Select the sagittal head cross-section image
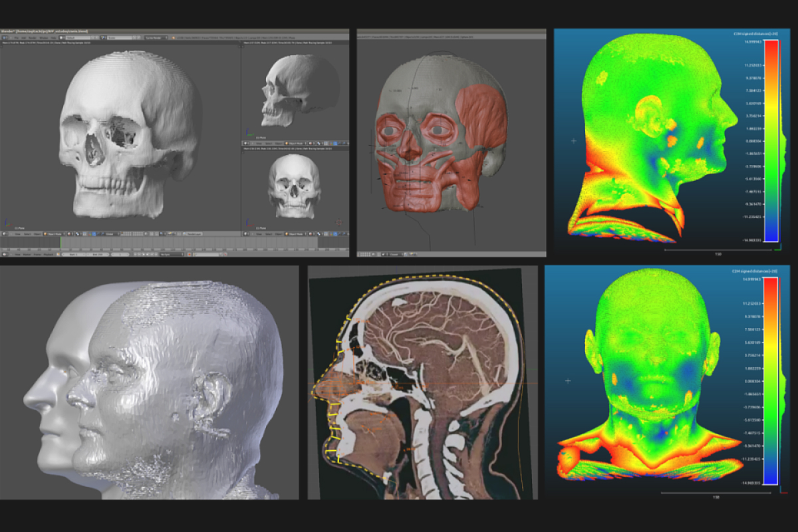The image size is (798, 532). click(x=422, y=382)
